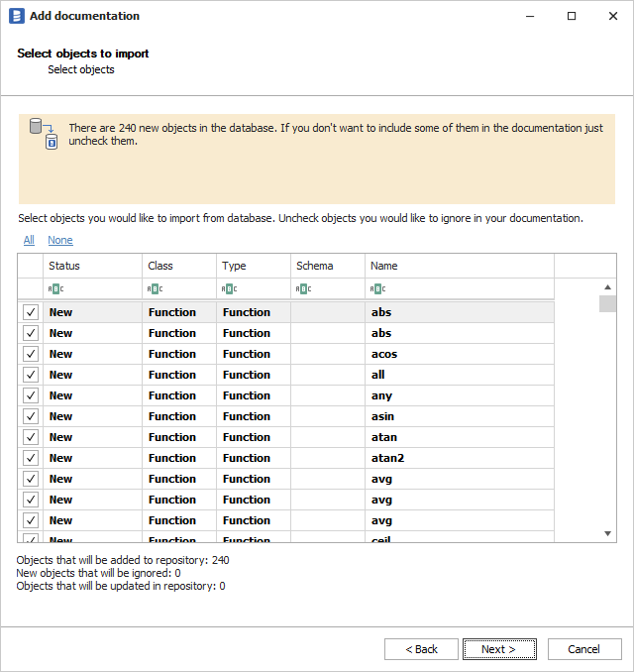Uncheck the acos function row checkbox
The height and width of the screenshot is (672, 634).
31,354
